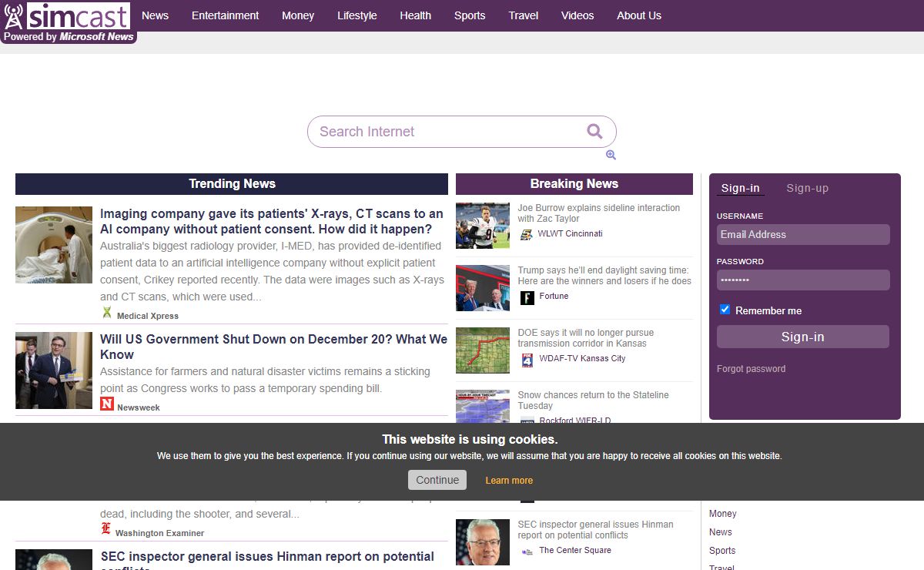The width and height of the screenshot is (924, 570).
Task: Click the Newsweek source name
Action: pos(139,407)
